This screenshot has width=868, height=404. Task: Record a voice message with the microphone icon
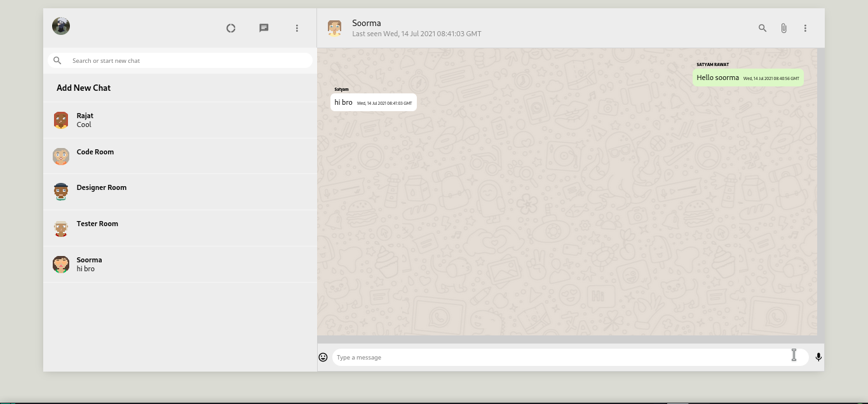pos(818,357)
